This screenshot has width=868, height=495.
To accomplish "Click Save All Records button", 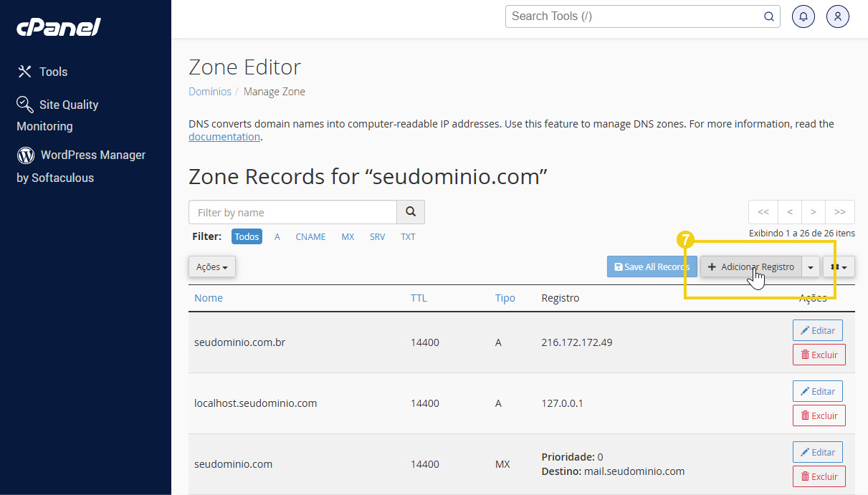I will (x=652, y=266).
